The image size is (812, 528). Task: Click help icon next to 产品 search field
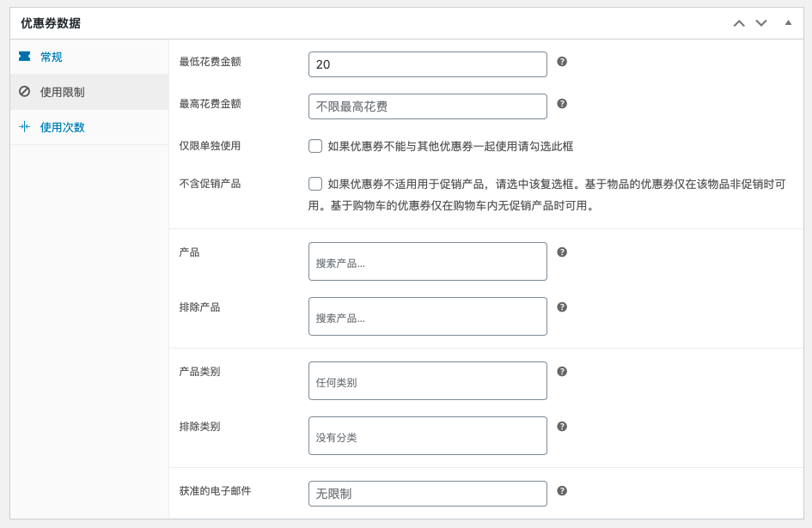562,252
